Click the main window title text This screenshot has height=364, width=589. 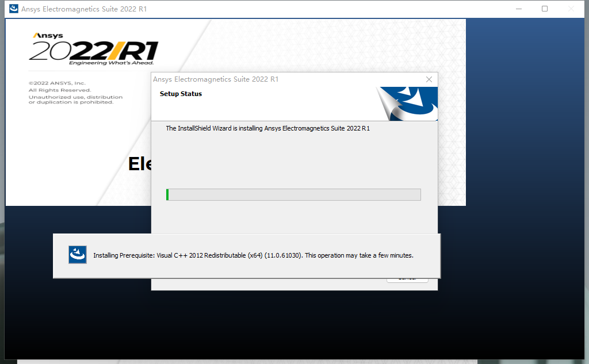[84, 9]
